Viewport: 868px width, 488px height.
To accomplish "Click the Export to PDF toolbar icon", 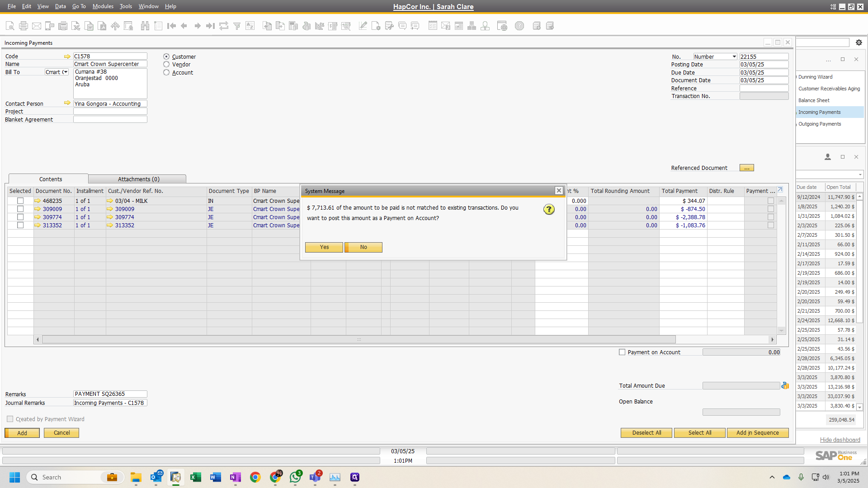I will coord(103,26).
